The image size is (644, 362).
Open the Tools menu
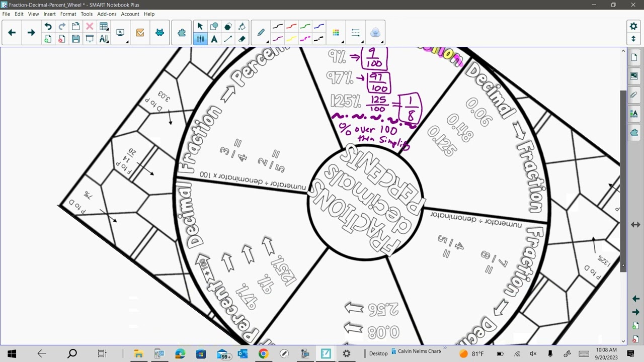[87, 14]
